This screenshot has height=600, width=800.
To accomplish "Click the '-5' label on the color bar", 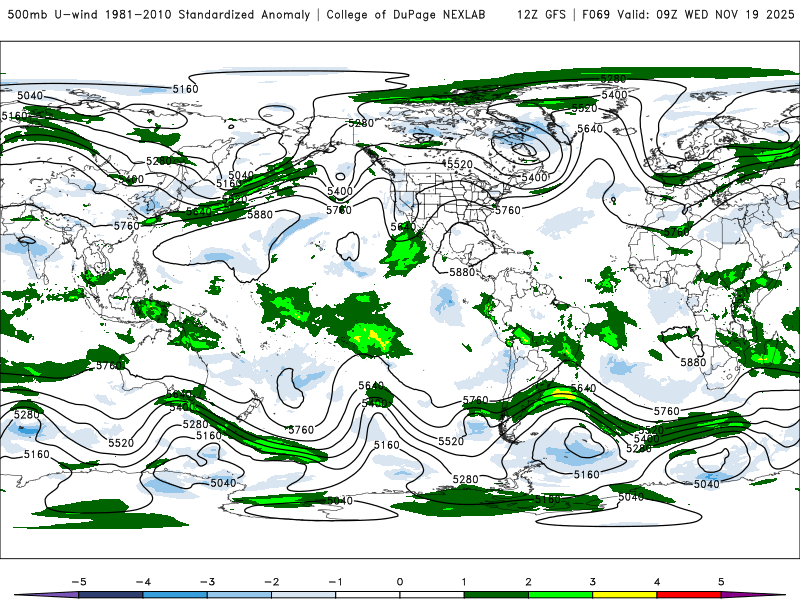I will (79, 582).
